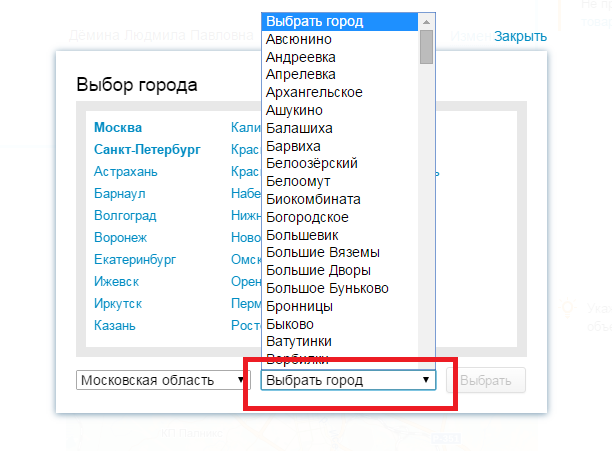Choose Балашиха in the dropdown list
This screenshot has width=612, height=451.
click(x=299, y=129)
